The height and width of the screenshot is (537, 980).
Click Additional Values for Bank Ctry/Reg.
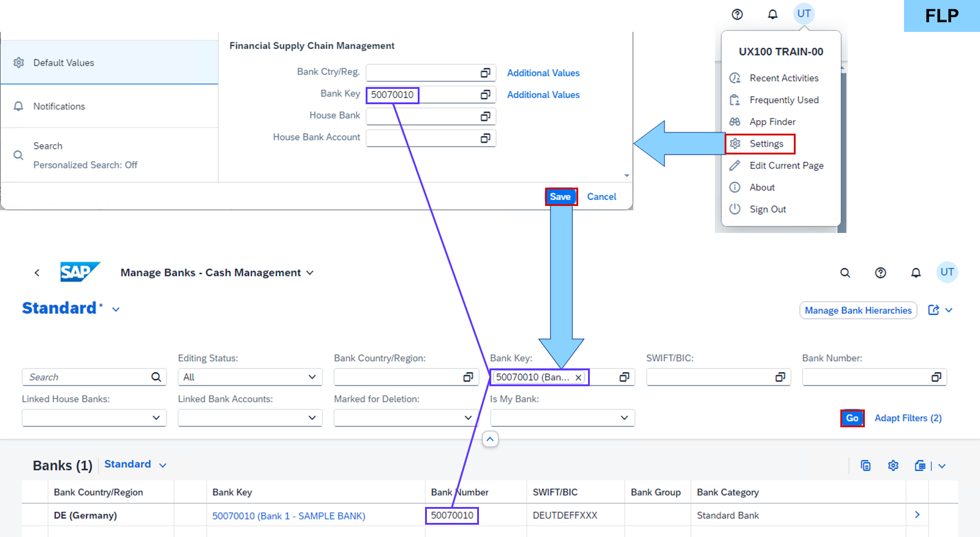[543, 73]
